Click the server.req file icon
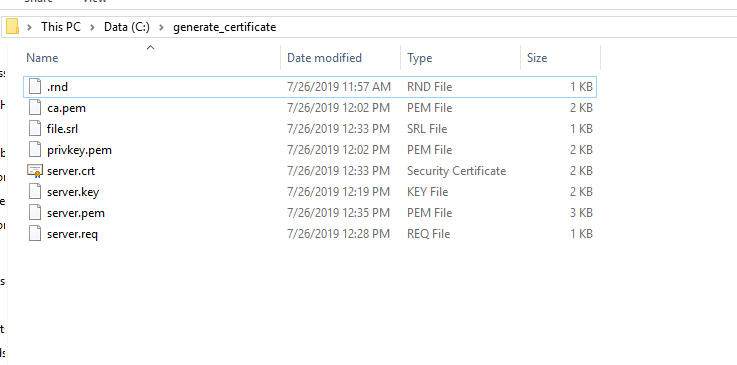The width and height of the screenshot is (737, 365). coord(35,233)
